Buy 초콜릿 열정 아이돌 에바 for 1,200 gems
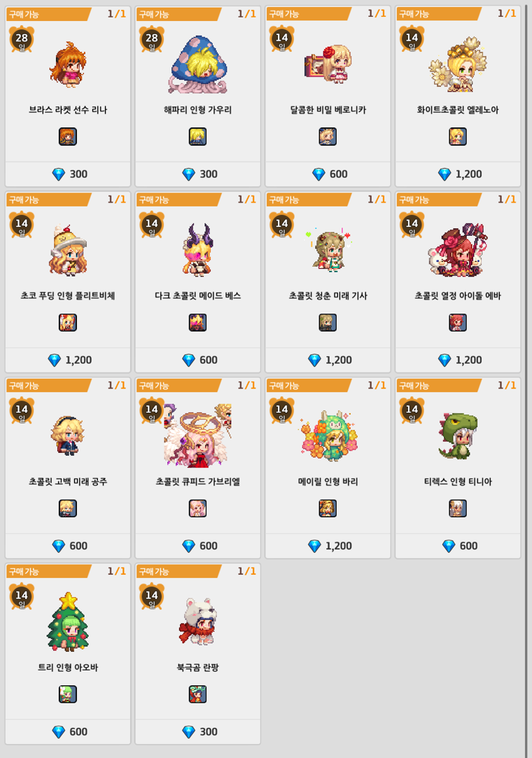The height and width of the screenshot is (758, 532). [x=459, y=360]
